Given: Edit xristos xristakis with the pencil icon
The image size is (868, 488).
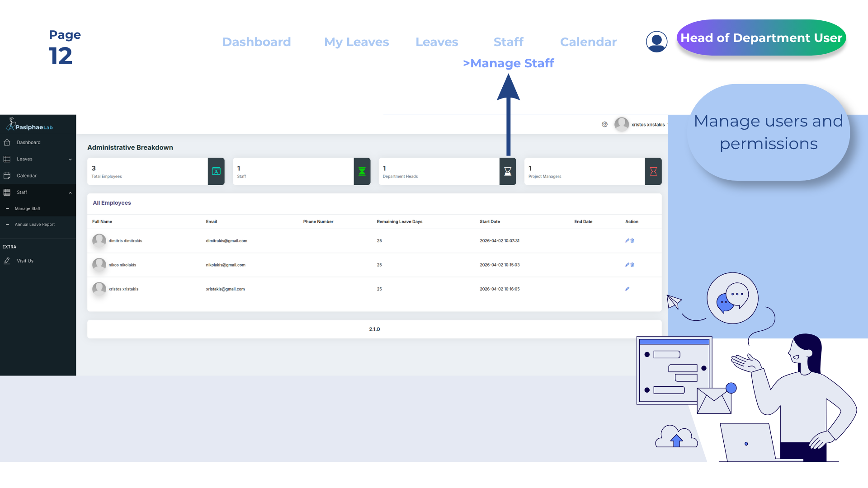Looking at the screenshot, I should 627,289.
